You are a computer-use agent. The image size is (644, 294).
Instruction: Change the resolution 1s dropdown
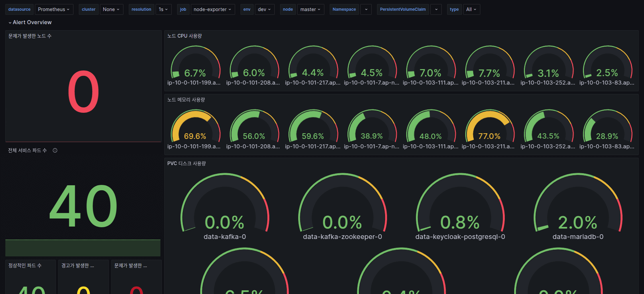pyautogui.click(x=163, y=9)
